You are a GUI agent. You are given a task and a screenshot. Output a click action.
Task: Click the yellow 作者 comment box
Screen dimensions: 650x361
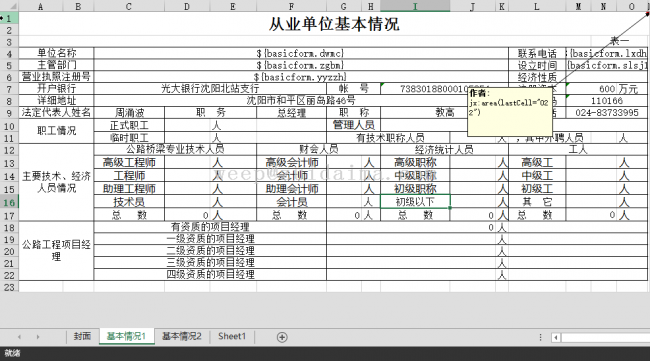tap(510, 111)
